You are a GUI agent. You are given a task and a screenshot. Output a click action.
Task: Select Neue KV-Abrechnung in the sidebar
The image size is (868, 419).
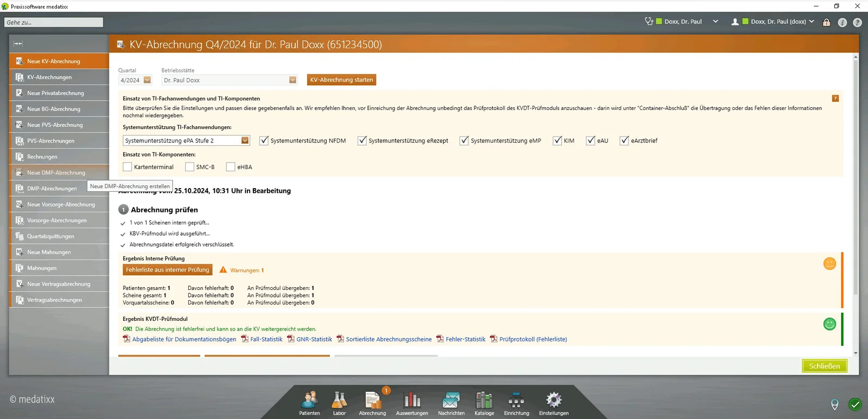point(59,61)
